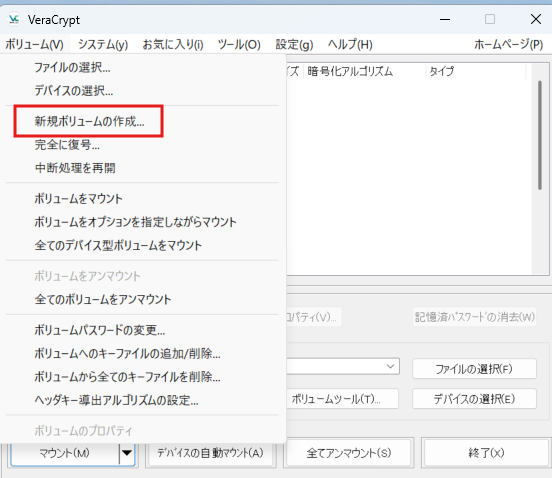The image size is (552, 478).
Task: Expand the volume path combo box
Action: [390, 366]
